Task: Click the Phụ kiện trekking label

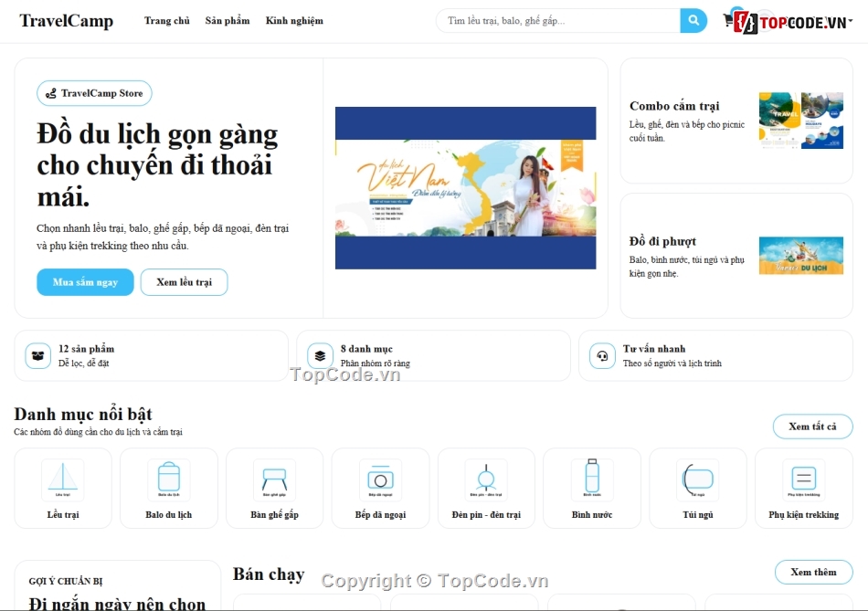Action: point(804,515)
